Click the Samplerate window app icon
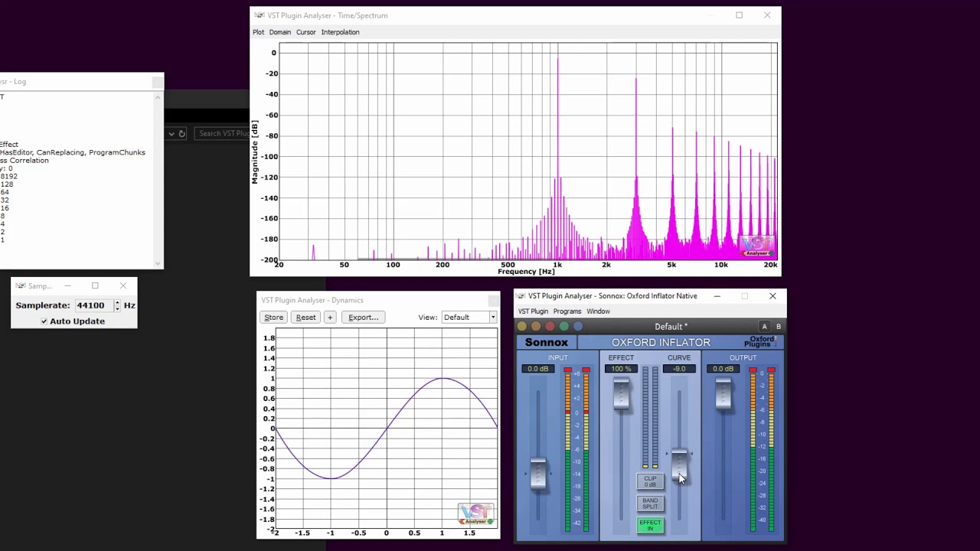Image resolution: width=980 pixels, height=551 pixels. pyautogui.click(x=20, y=286)
